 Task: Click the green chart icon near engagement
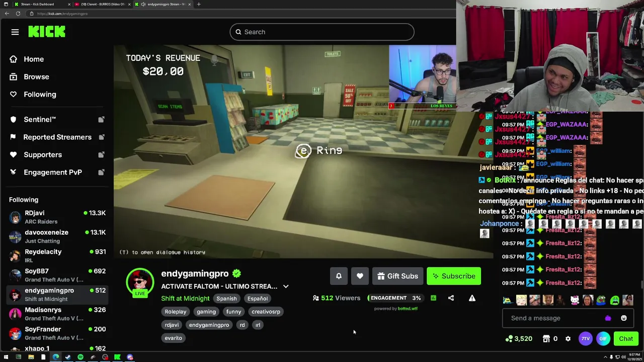click(x=433, y=298)
